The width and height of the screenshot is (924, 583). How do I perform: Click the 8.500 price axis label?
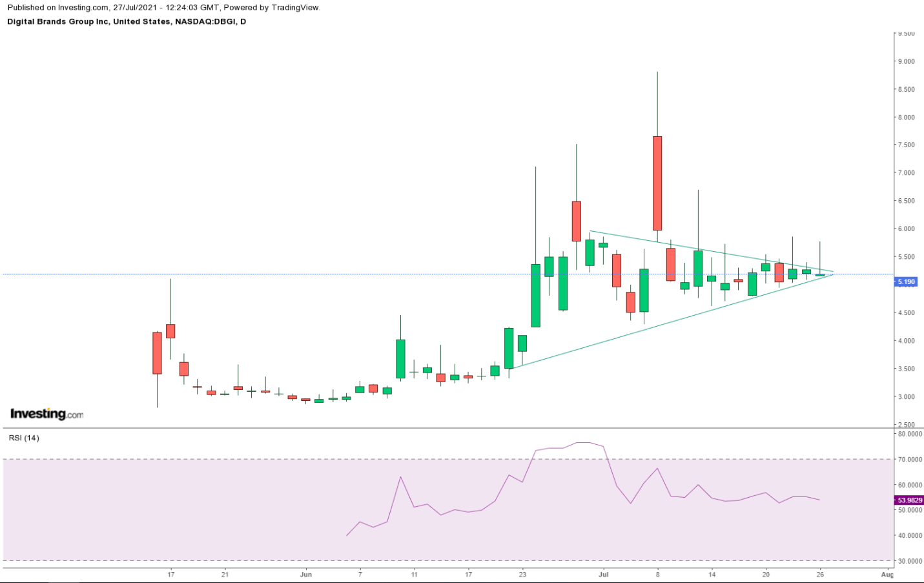[x=907, y=90]
